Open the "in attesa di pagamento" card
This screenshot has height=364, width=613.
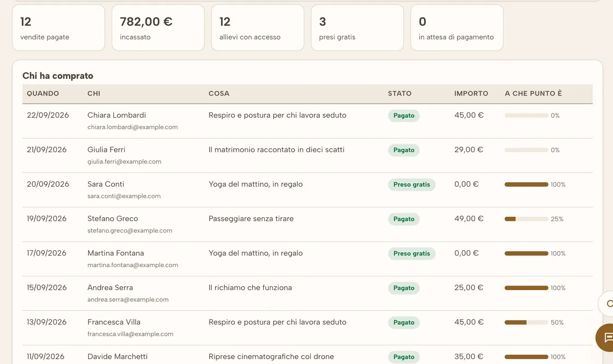[456, 28]
